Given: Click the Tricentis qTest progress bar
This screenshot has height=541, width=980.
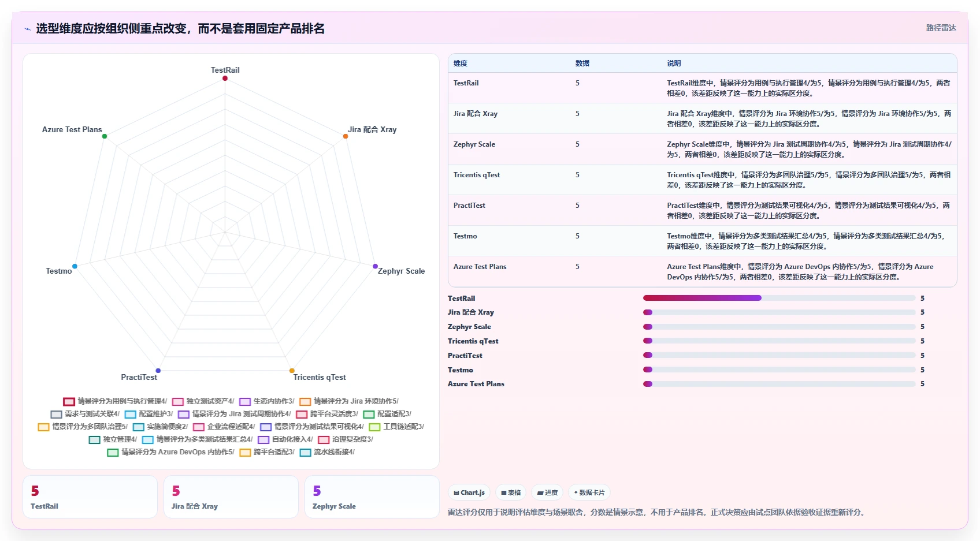Looking at the screenshot, I should [x=779, y=341].
